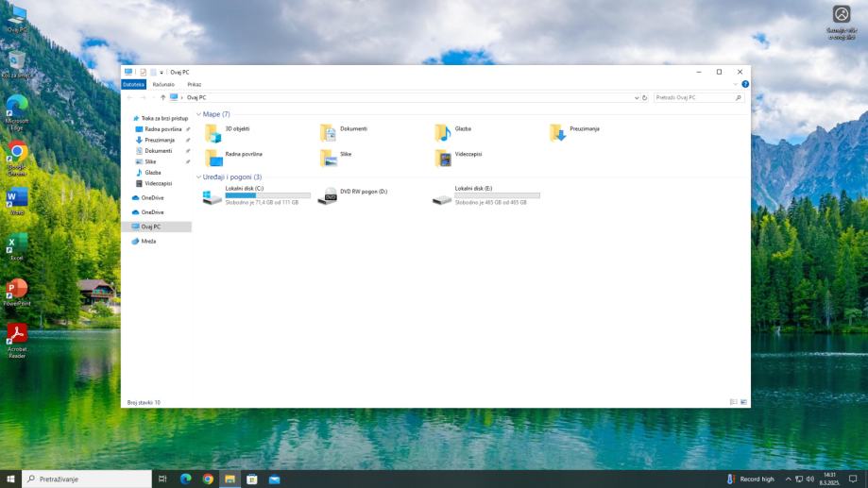Open Microsoft Store from the taskbar

coord(252,480)
